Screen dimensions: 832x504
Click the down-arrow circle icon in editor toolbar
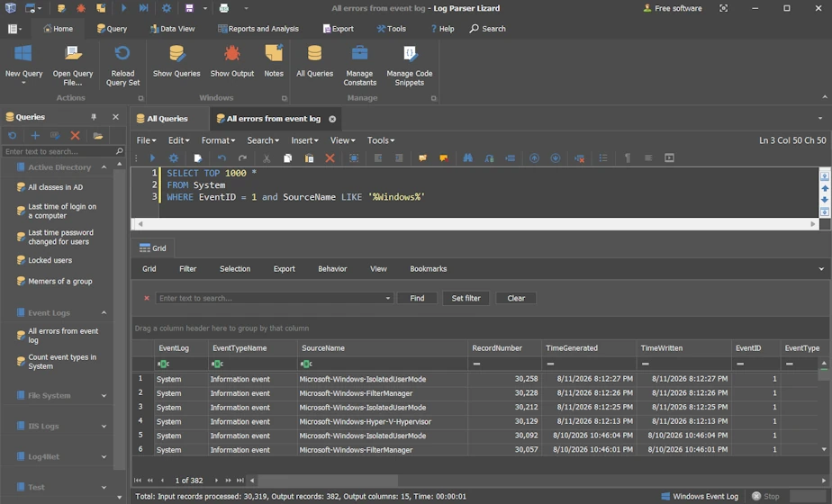coord(555,158)
